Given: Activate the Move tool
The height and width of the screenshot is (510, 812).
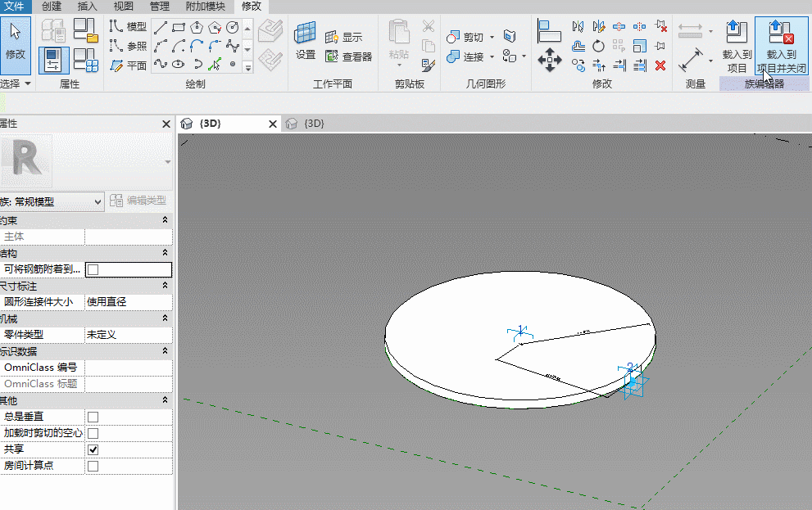Looking at the screenshot, I should click(x=549, y=60).
